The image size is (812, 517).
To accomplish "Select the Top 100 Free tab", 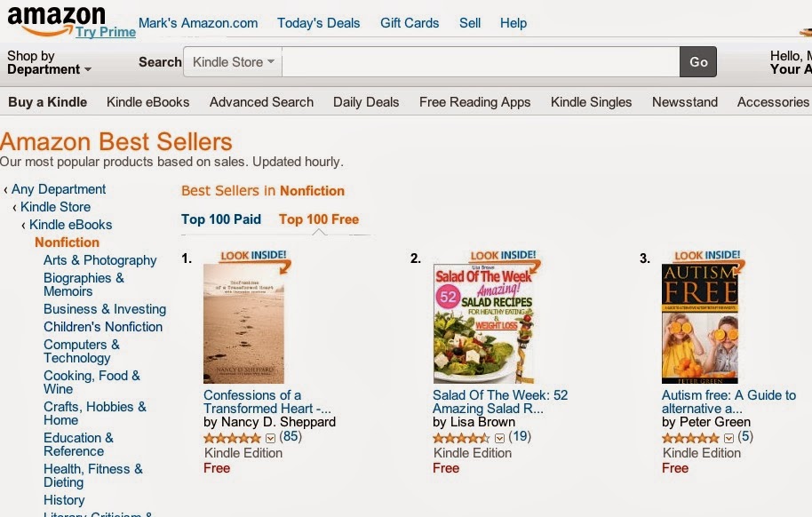I will pos(319,219).
